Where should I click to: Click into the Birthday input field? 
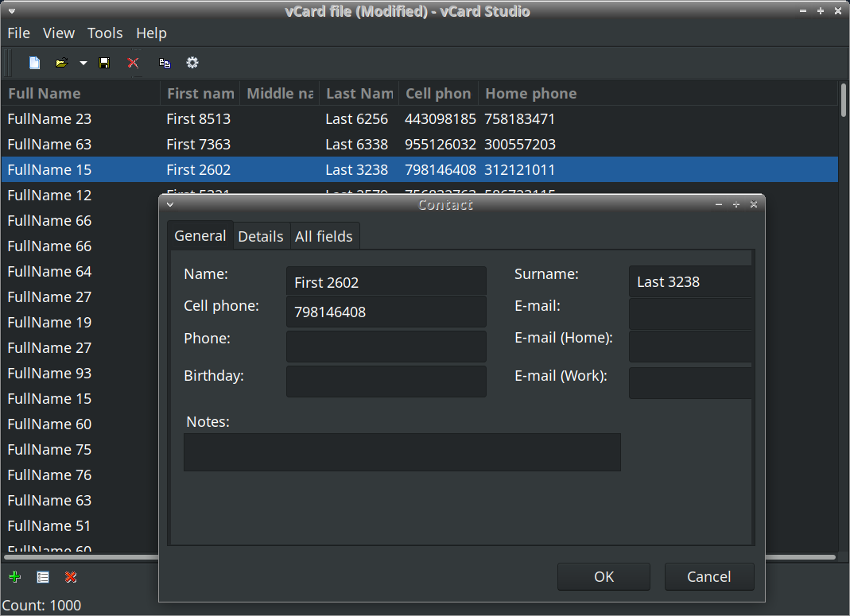(386, 382)
